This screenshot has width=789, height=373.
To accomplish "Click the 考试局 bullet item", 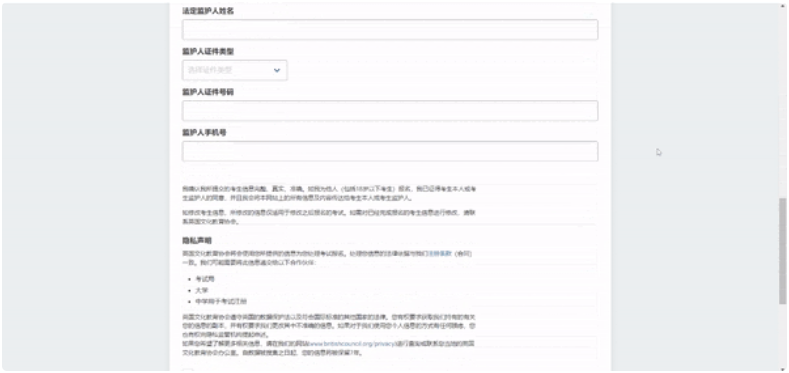I will [205, 279].
